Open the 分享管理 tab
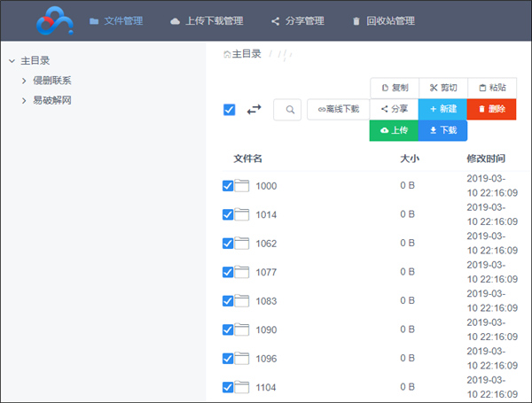Image resolution: width=532 pixels, height=403 pixels. coord(297,20)
